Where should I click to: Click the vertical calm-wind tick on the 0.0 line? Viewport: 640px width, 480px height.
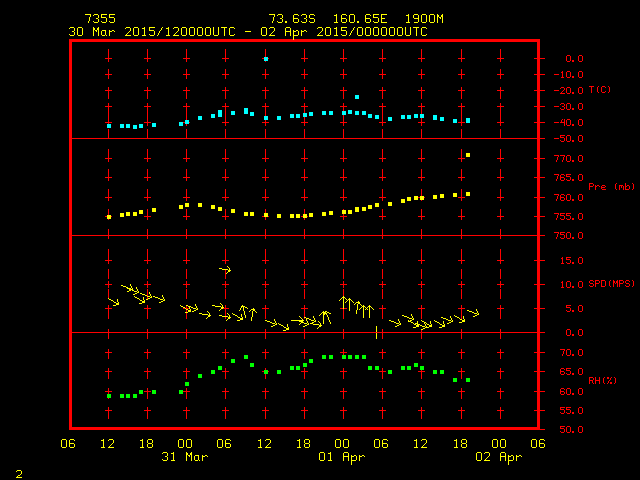tap(376, 332)
